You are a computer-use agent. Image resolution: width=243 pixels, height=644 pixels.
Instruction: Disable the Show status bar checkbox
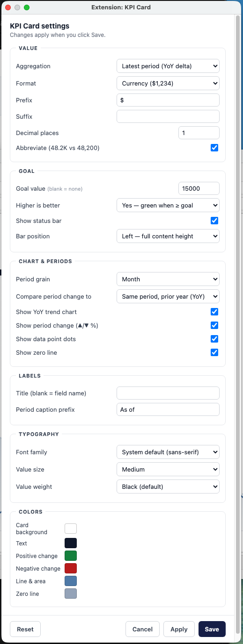coord(214,220)
